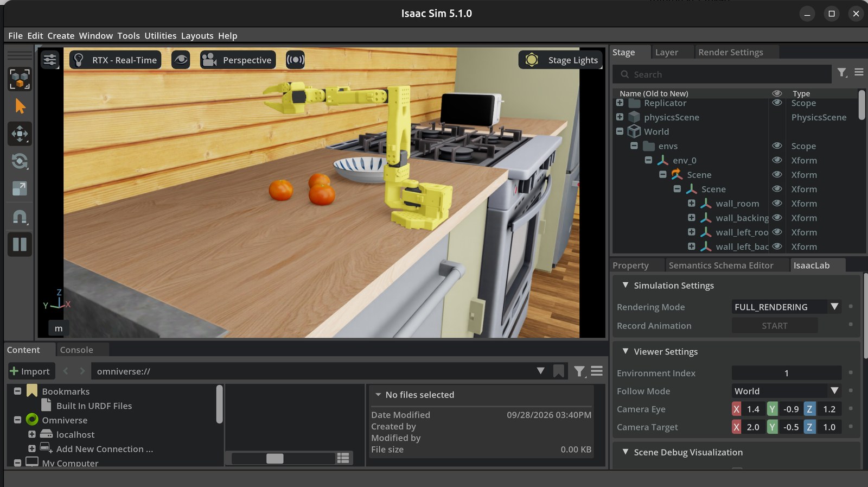This screenshot has height=487, width=868.
Task: Click the Environment Index value field
Action: tap(787, 373)
